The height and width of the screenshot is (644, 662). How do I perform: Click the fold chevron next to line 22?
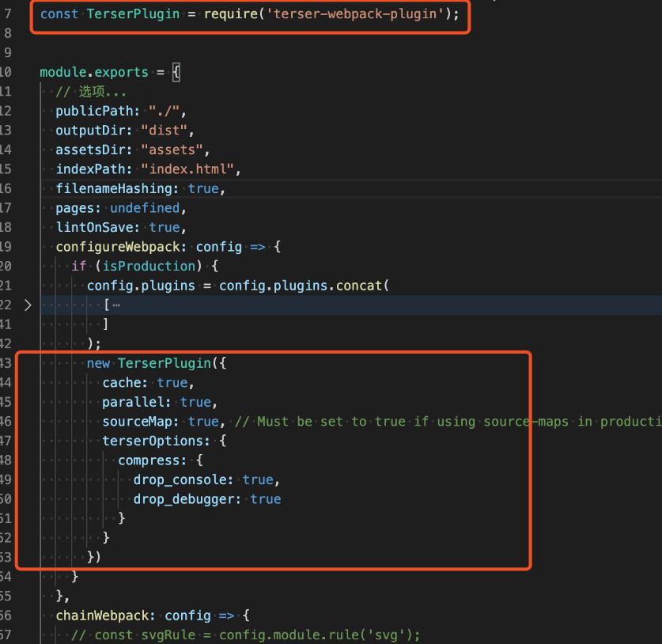point(28,304)
